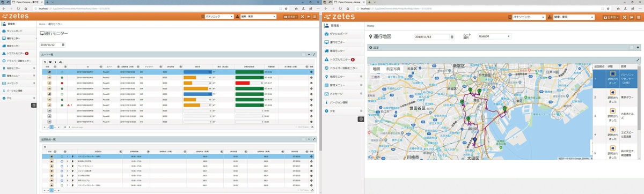The height and width of the screenshot is (194, 644).
Task: Click home status icon on first visit-point row
Action: pos(51,156)
